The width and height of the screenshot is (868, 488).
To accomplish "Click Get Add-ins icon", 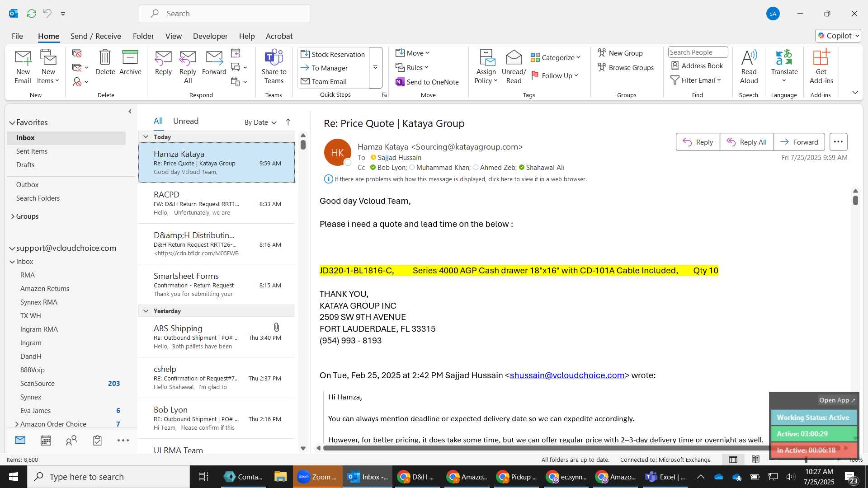I will (x=821, y=67).
